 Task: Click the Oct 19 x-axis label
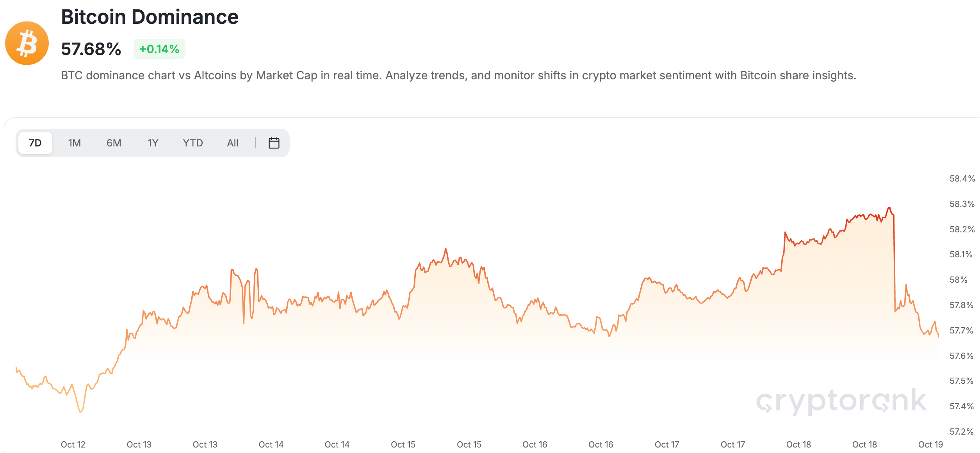tap(930, 444)
